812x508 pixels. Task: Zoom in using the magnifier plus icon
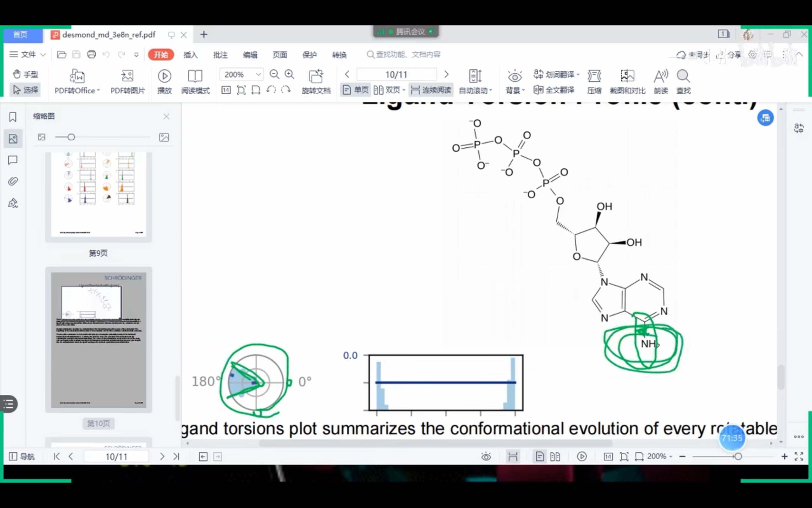point(290,74)
